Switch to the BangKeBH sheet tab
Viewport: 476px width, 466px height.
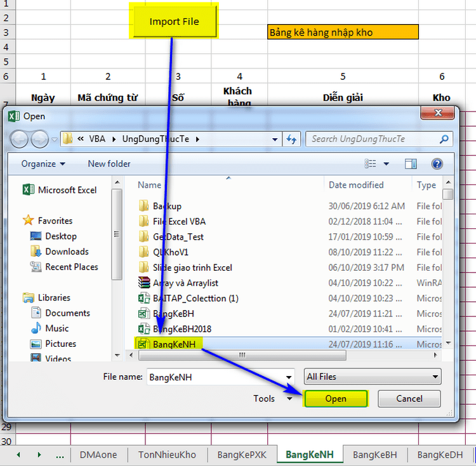tap(375, 455)
